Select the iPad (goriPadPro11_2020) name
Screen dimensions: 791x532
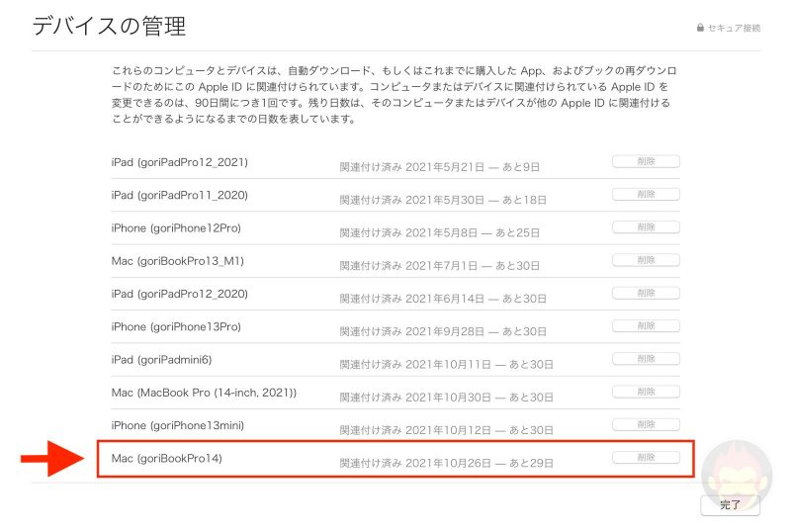coord(180,196)
